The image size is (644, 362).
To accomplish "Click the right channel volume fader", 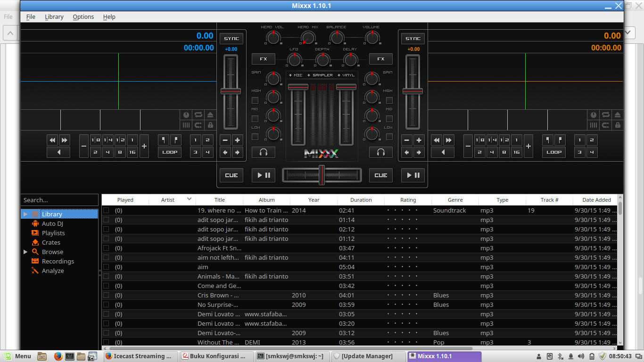I will pos(346,115).
